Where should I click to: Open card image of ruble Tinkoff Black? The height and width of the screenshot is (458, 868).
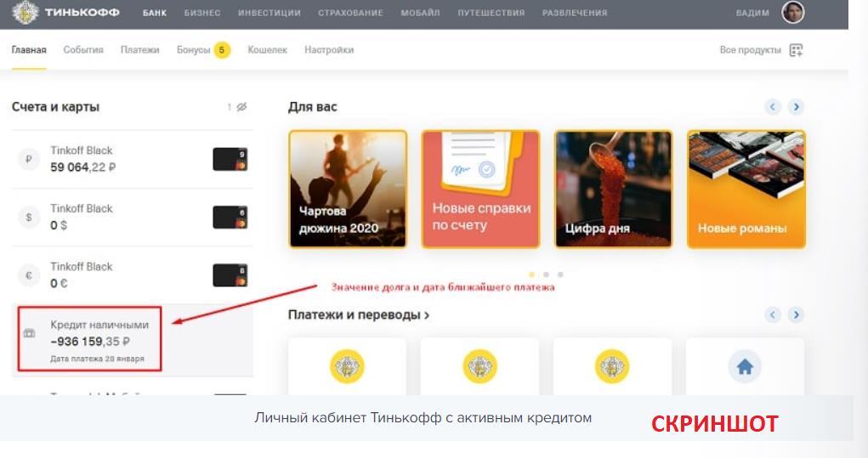tap(230, 159)
